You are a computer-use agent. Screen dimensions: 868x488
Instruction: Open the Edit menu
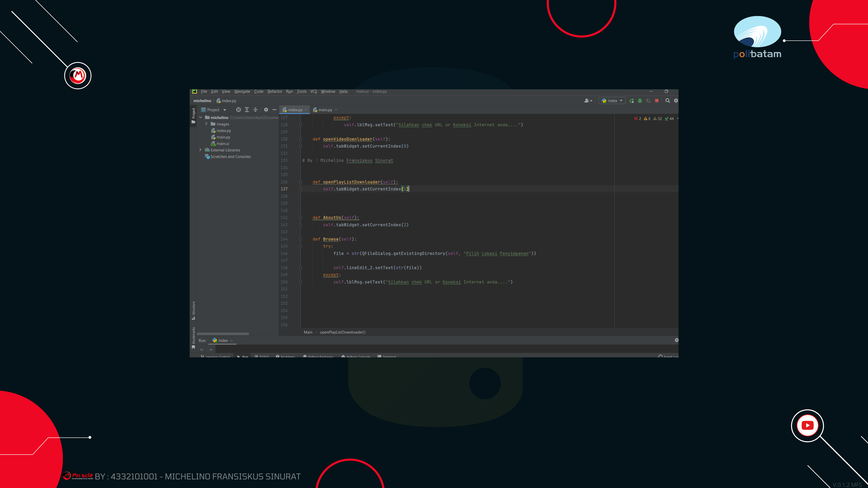coord(214,91)
